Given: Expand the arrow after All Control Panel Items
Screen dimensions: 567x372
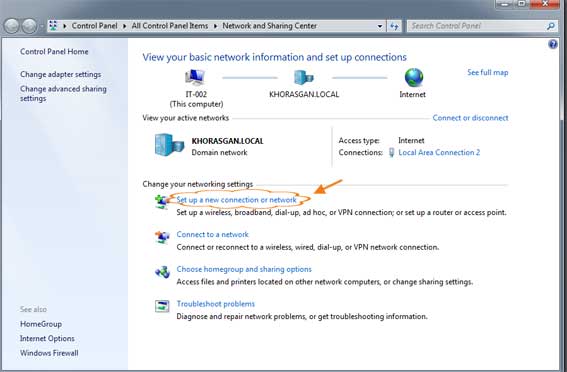Looking at the screenshot, I should [x=215, y=26].
